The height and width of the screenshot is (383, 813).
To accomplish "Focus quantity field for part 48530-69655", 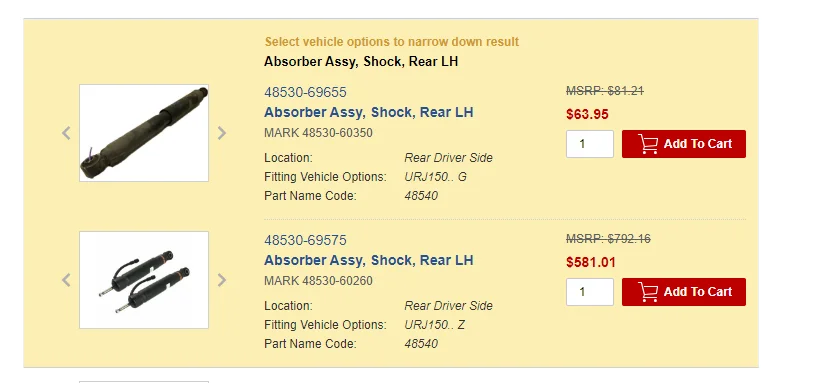I will 590,144.
